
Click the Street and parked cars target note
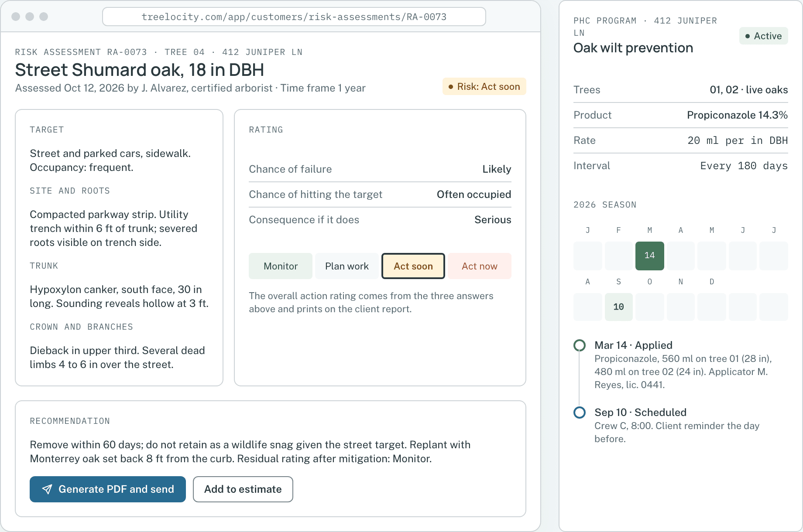[x=110, y=160]
